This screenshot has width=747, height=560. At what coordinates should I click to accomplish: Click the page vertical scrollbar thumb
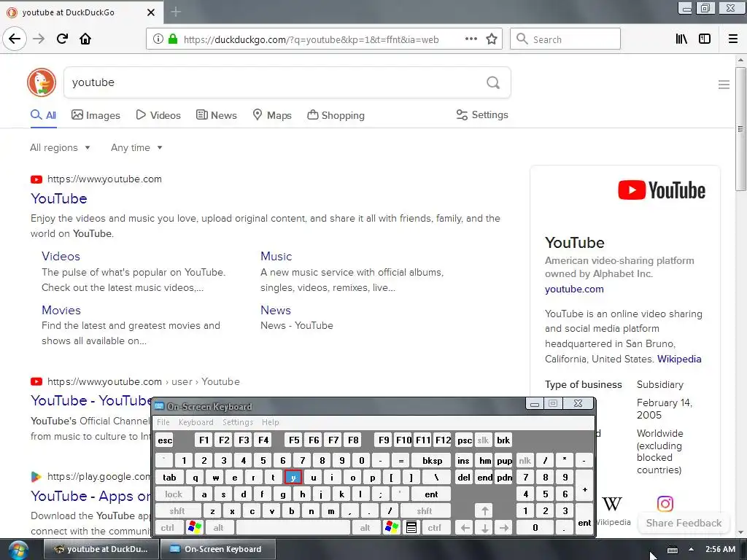[740, 129]
